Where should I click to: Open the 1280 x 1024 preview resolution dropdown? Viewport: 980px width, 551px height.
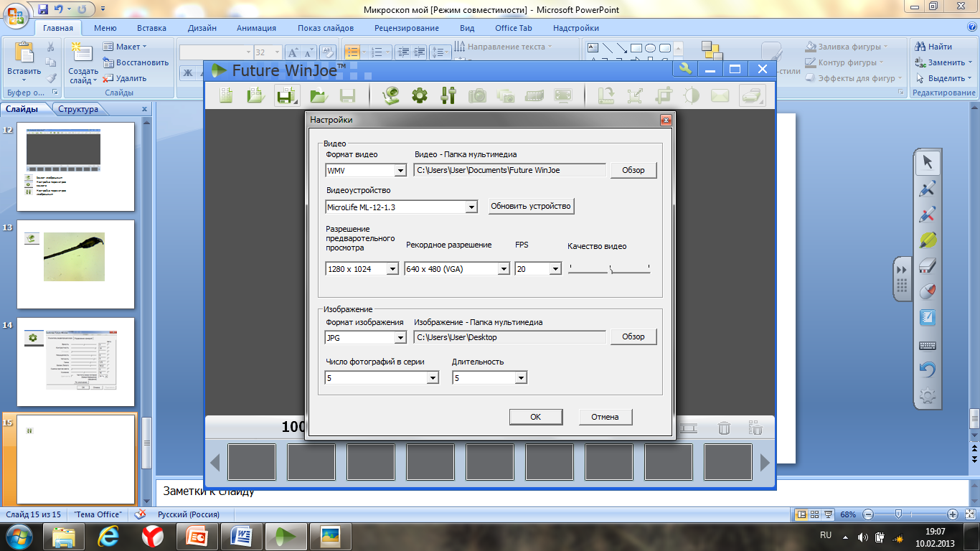point(392,269)
